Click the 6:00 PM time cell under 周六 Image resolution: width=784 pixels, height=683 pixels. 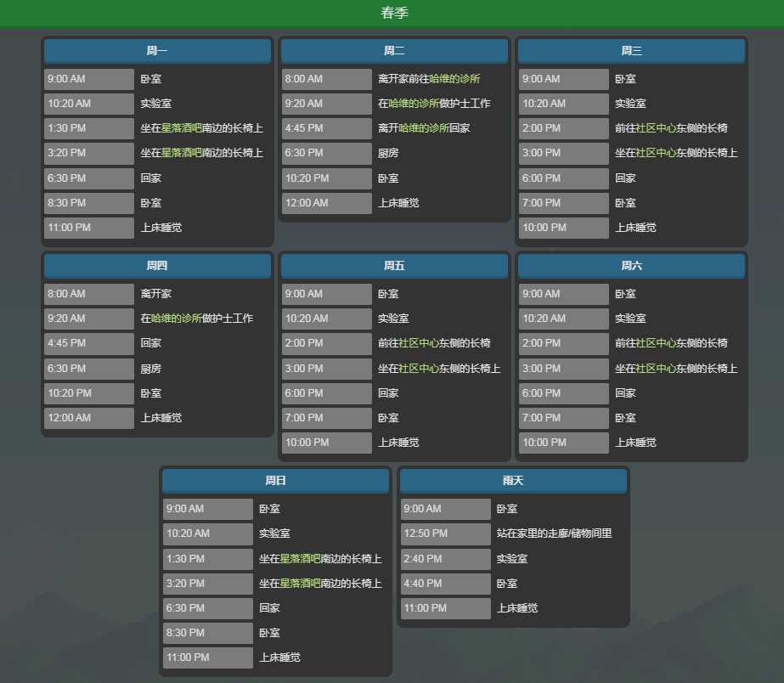click(x=563, y=393)
